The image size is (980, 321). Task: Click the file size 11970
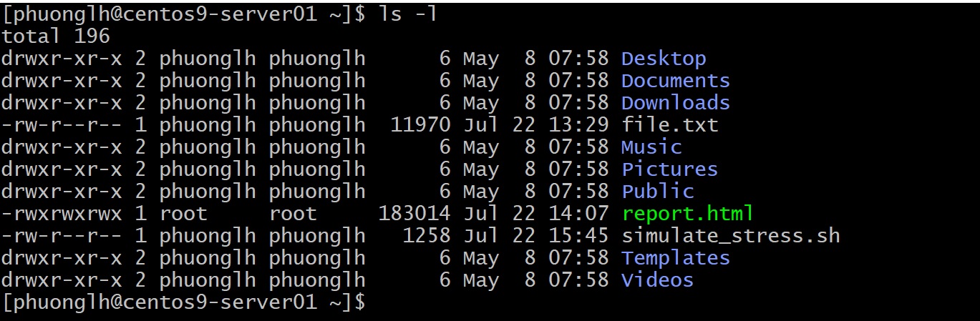(421, 125)
